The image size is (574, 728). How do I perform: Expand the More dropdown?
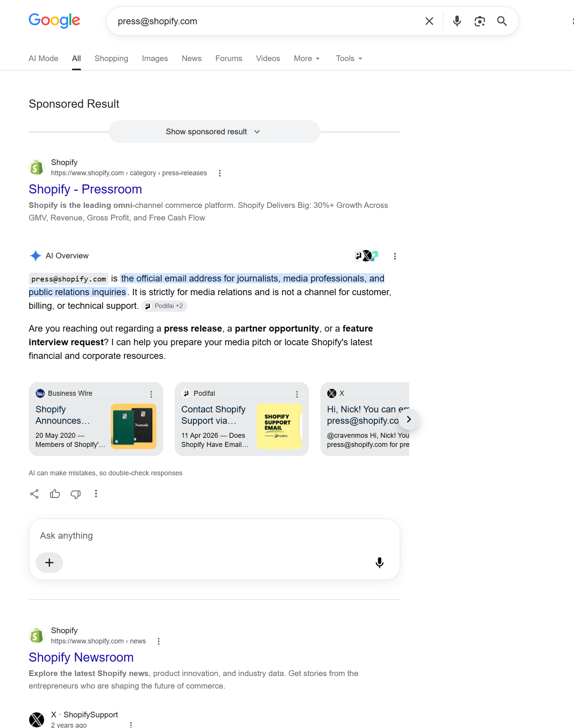pyautogui.click(x=307, y=58)
